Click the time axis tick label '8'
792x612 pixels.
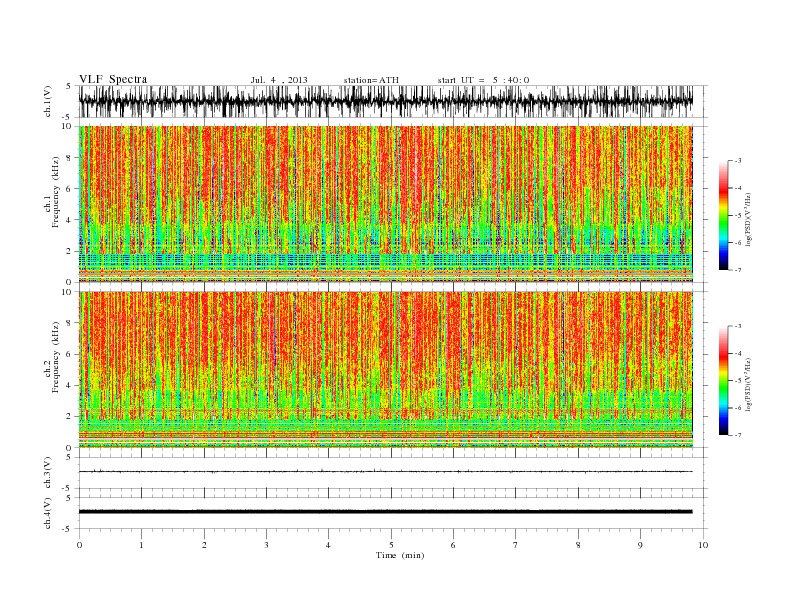pyautogui.click(x=578, y=545)
